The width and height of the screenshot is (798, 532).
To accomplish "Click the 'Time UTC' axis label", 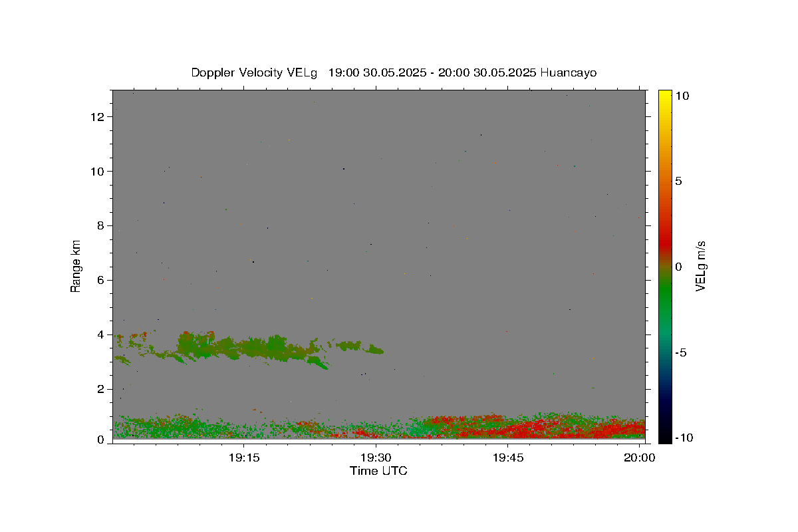I will [x=378, y=471].
